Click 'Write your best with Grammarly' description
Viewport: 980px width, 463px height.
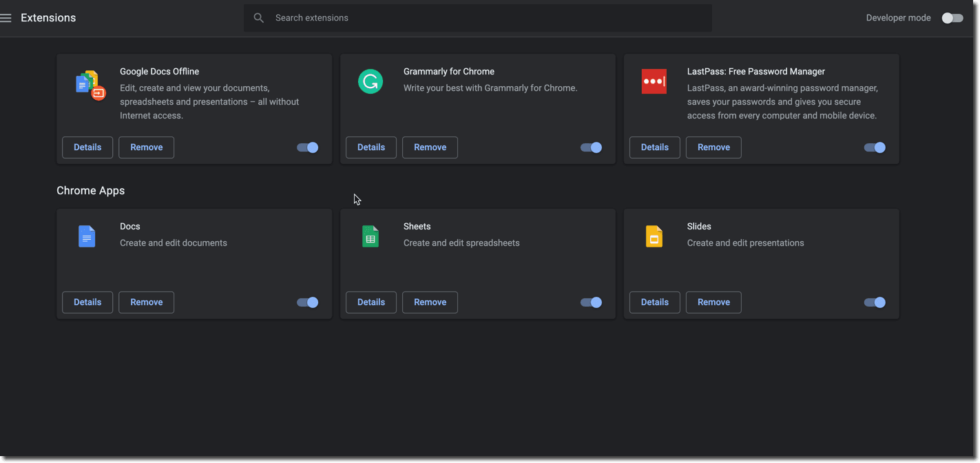[x=490, y=88]
